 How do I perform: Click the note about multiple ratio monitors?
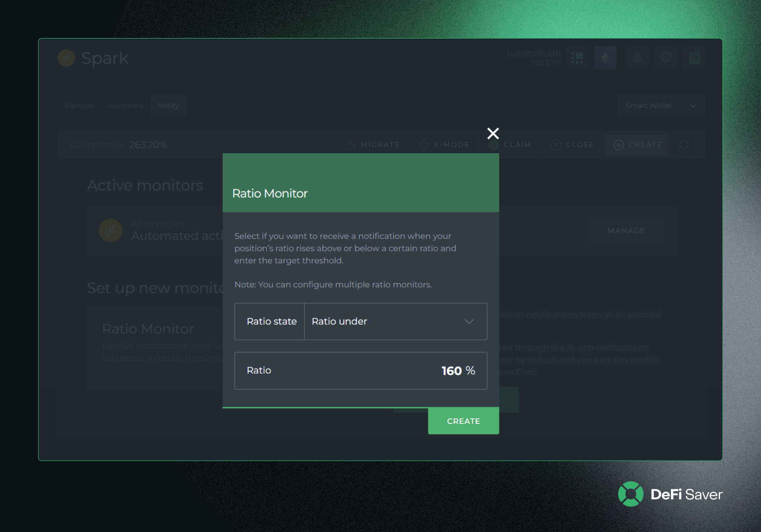point(333,285)
